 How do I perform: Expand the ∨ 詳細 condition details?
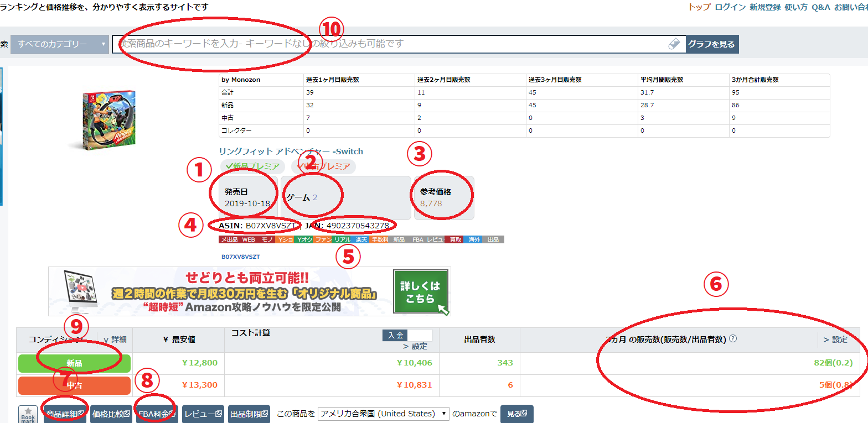[115, 340]
